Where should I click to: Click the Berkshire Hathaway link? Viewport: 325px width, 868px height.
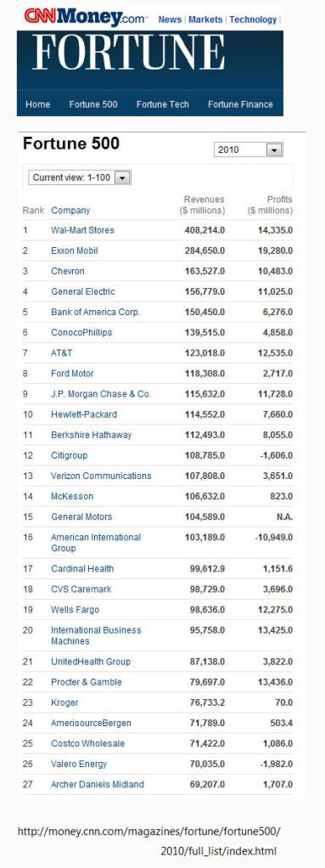click(91, 435)
